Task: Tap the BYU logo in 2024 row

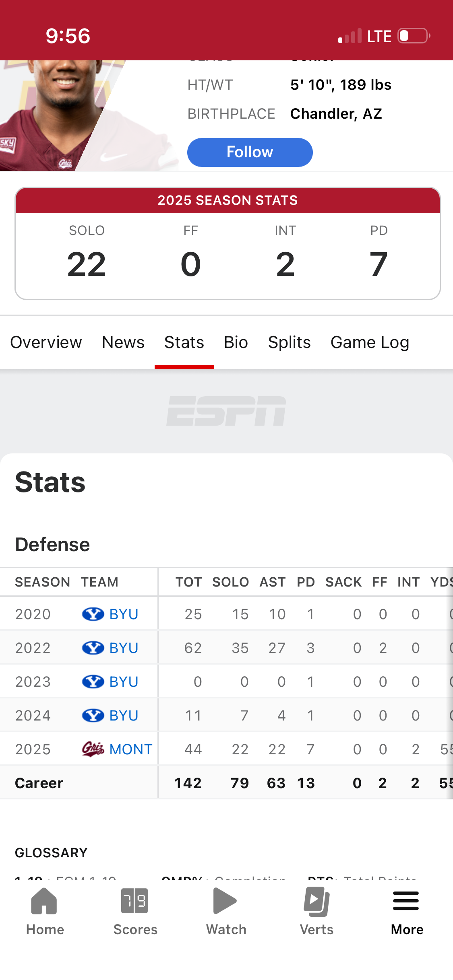Action: [x=93, y=715]
